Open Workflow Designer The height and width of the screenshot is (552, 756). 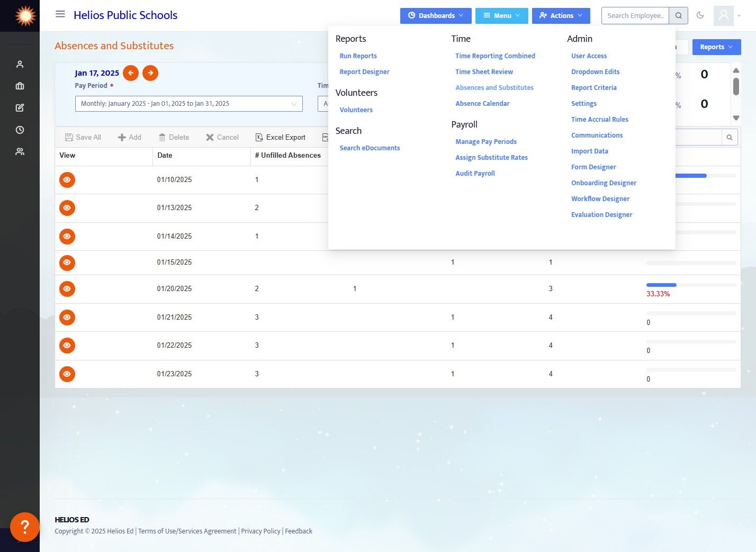point(600,199)
